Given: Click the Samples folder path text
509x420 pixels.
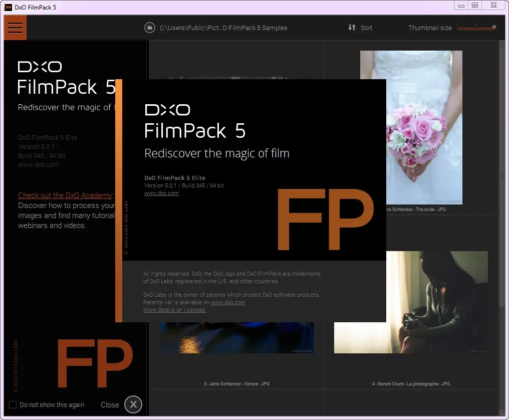Looking at the screenshot, I should click(x=223, y=28).
